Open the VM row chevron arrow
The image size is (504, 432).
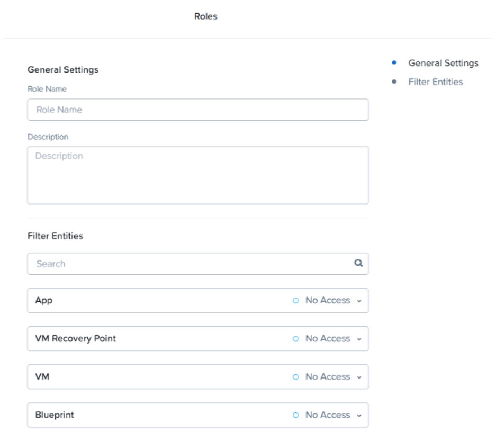[x=359, y=377]
